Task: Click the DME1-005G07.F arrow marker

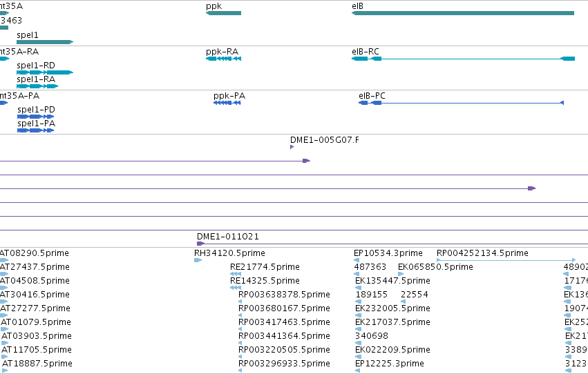Action: coord(292,147)
